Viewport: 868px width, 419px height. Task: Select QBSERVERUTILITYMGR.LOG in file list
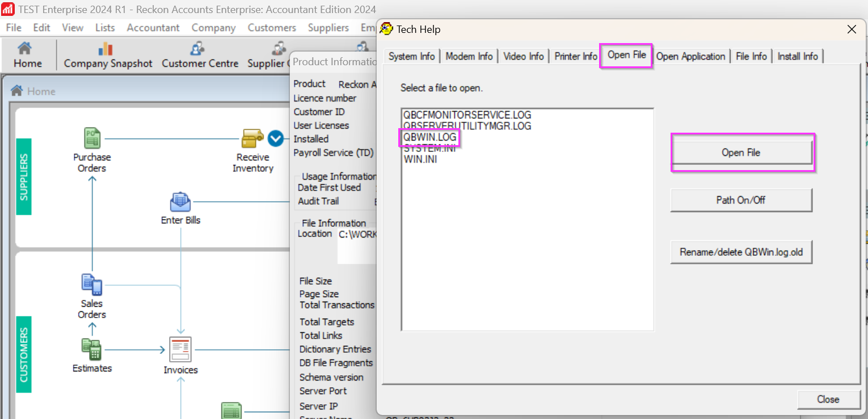pyautogui.click(x=467, y=126)
